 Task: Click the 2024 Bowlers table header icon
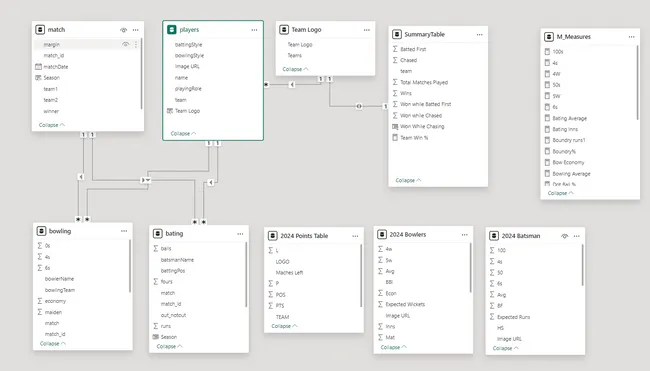pyautogui.click(x=381, y=235)
